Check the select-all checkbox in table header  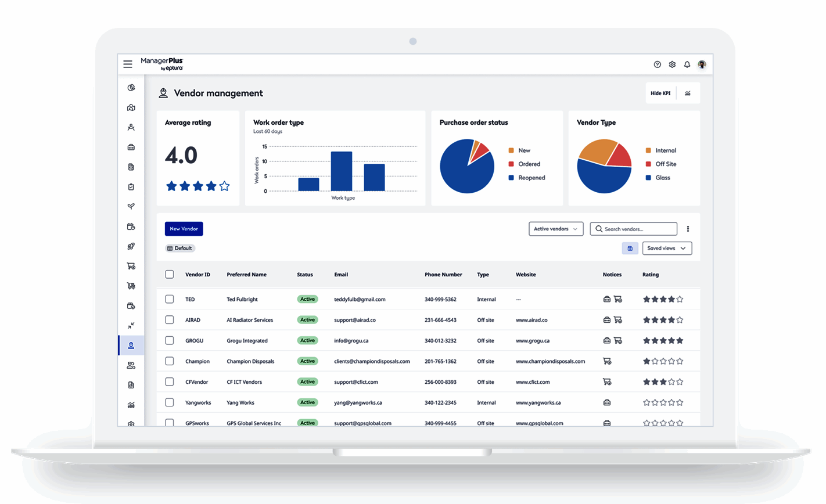coord(170,274)
